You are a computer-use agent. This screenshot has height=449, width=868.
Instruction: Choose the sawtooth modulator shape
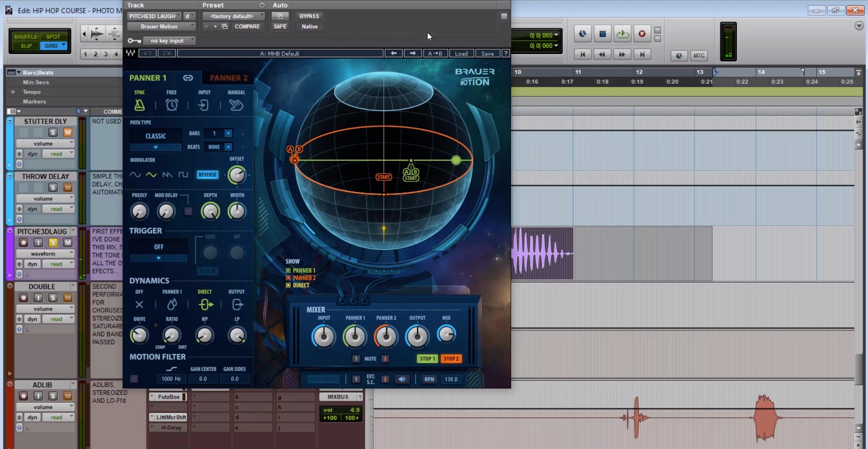click(x=167, y=175)
